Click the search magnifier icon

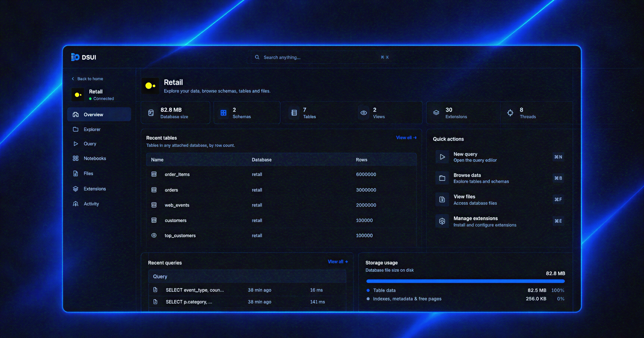click(x=257, y=57)
